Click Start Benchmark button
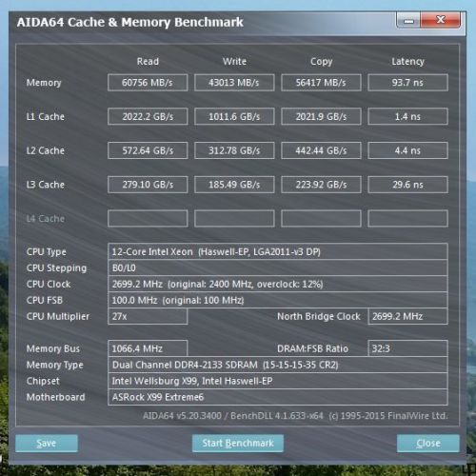The height and width of the screenshot is (476, 476). tap(238, 443)
